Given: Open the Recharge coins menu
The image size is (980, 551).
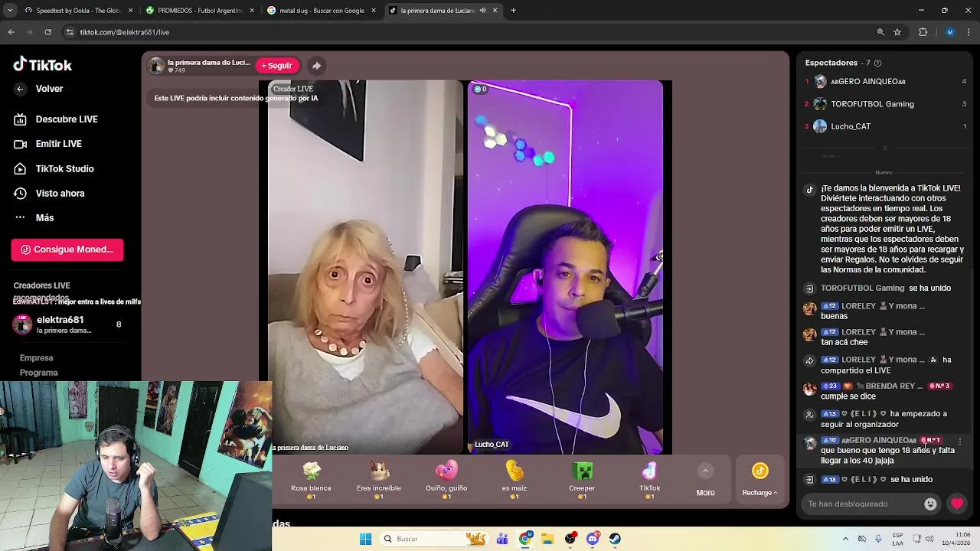Looking at the screenshot, I should click(x=759, y=480).
